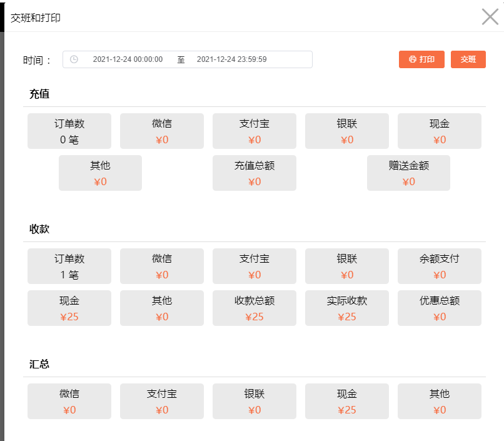Click the 汇总 section heading
Screen dimensions: 504x441
coord(39,364)
